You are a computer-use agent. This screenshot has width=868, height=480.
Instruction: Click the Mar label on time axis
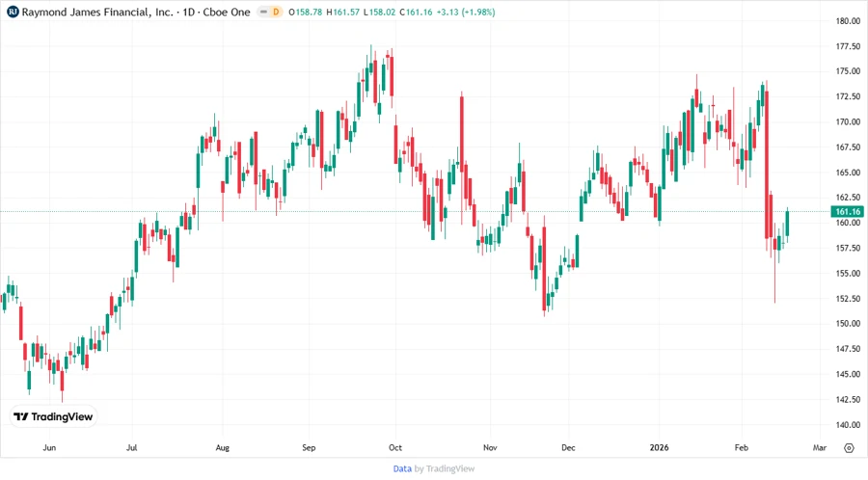pos(820,447)
